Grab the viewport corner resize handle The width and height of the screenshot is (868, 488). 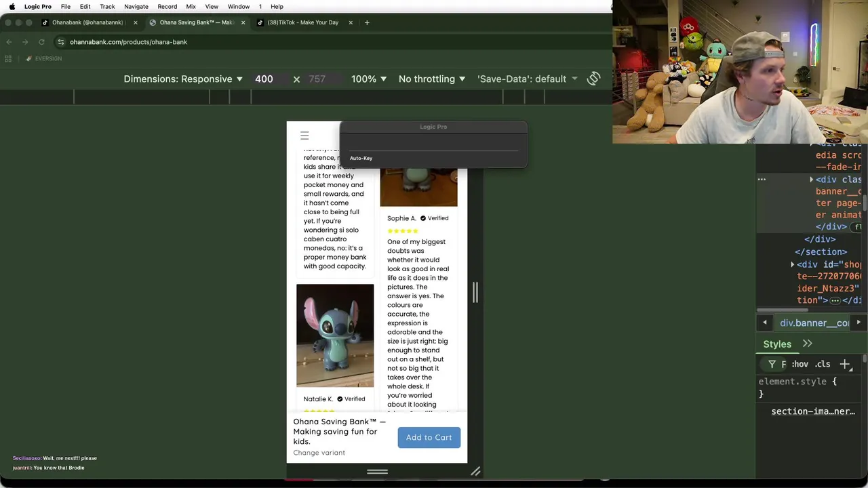point(475,472)
